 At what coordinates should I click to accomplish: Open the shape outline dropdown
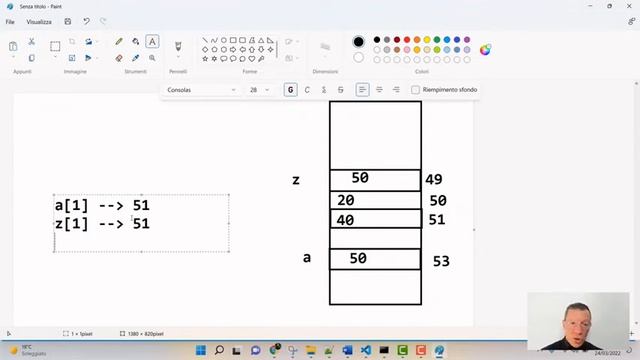click(x=292, y=42)
